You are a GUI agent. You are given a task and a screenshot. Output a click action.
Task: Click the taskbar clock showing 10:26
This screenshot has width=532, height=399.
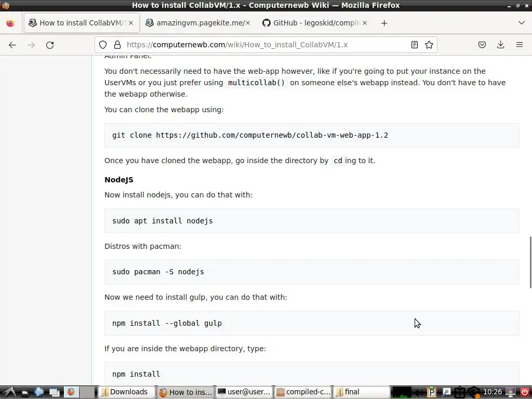click(x=493, y=392)
